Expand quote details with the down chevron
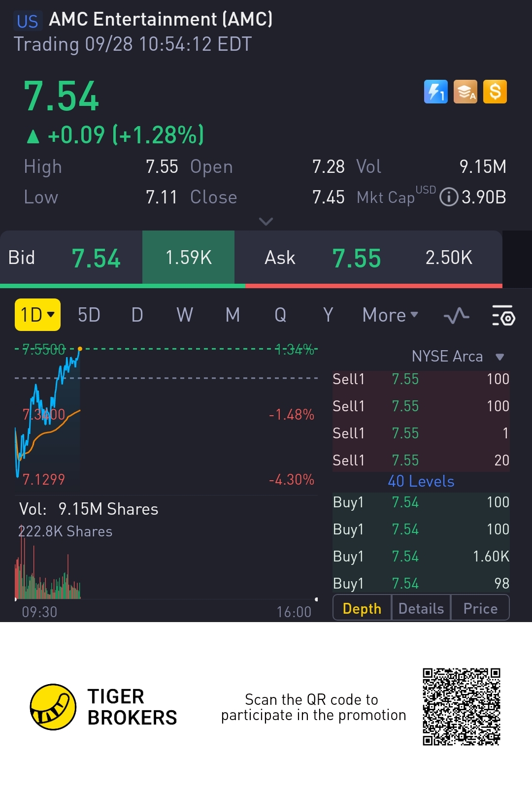Screen dimensions: 532x792 tap(266, 222)
